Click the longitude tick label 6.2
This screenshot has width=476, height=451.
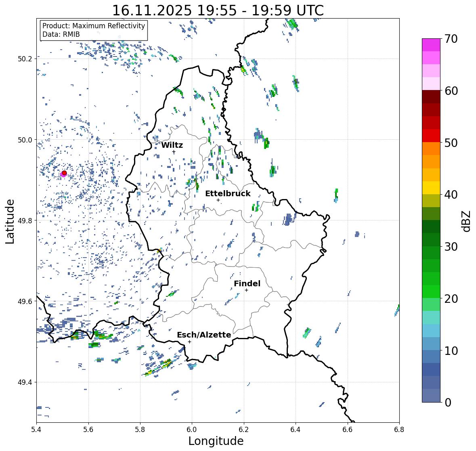pyautogui.click(x=244, y=429)
